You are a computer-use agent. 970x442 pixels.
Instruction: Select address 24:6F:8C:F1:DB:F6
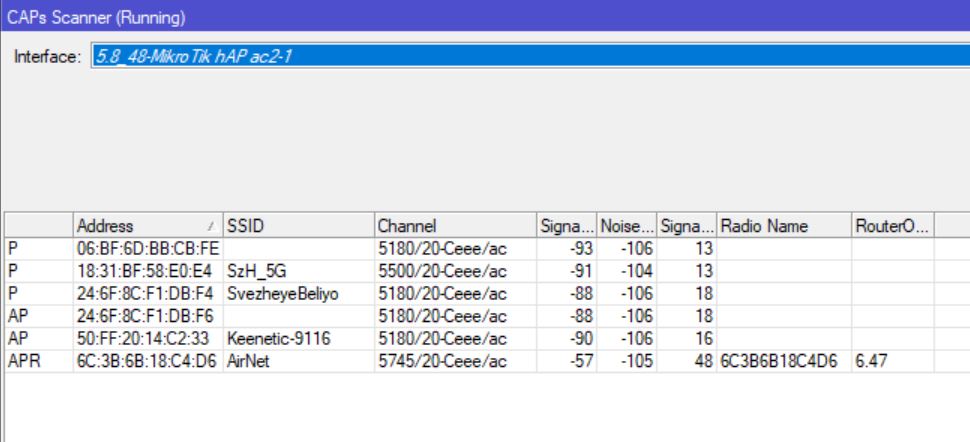pyautogui.click(x=145, y=316)
